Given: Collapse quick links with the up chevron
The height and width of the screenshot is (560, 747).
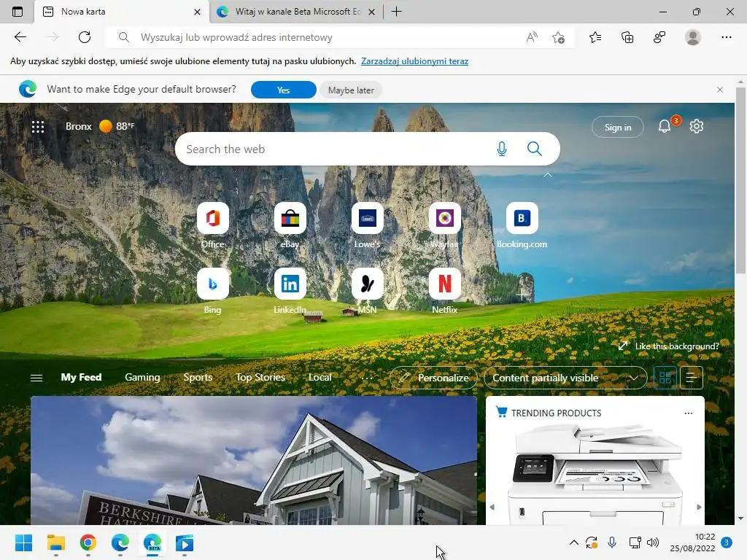Looking at the screenshot, I should coord(547,175).
